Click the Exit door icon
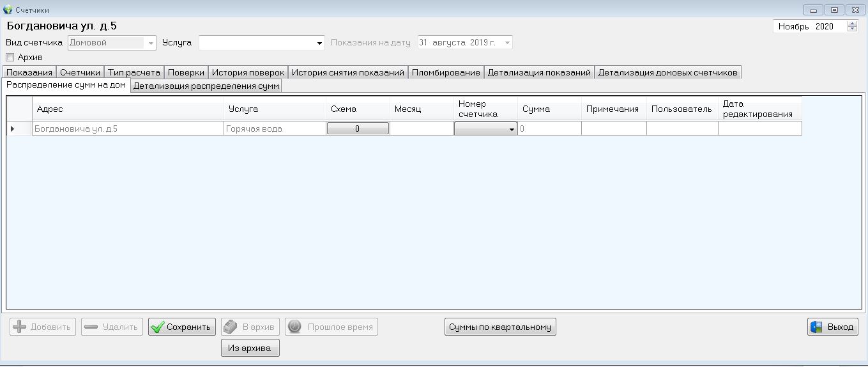 817,327
